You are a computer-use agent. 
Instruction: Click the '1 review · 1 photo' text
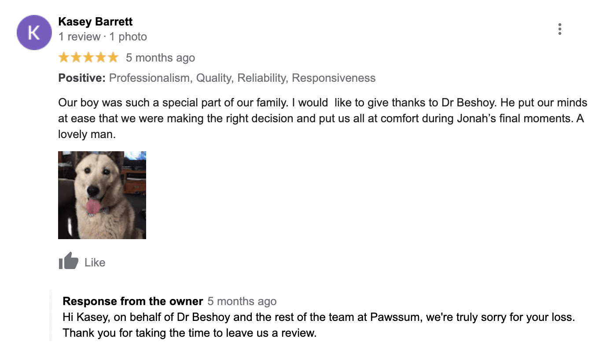pos(103,37)
